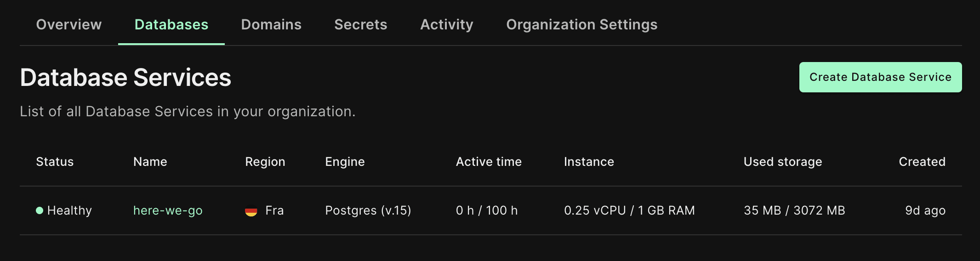The height and width of the screenshot is (261, 980).
Task: Click the German flag region icon
Action: (x=251, y=211)
